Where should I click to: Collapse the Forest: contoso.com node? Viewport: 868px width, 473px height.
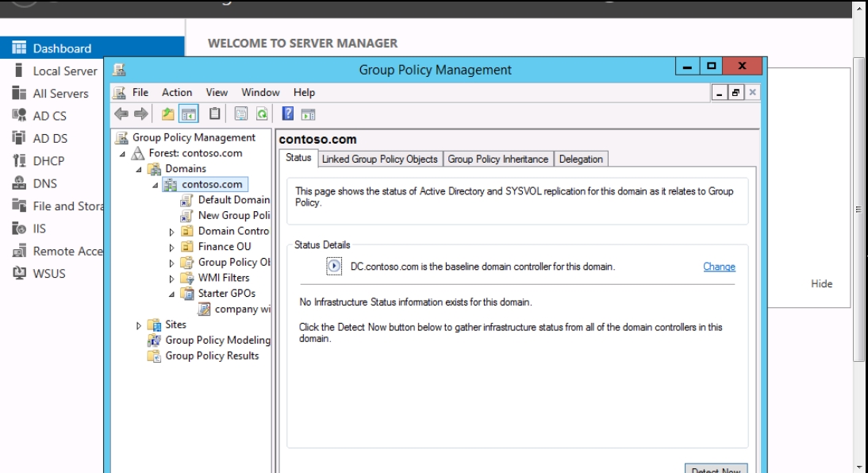(x=122, y=154)
